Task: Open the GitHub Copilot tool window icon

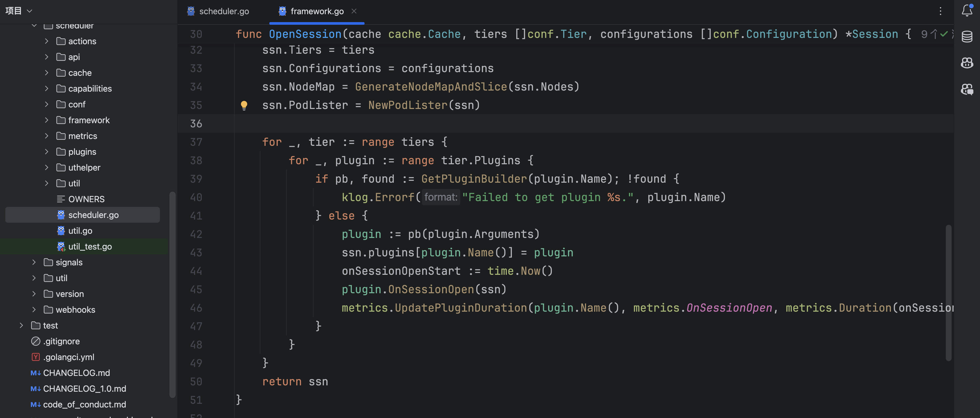Action: point(967,63)
